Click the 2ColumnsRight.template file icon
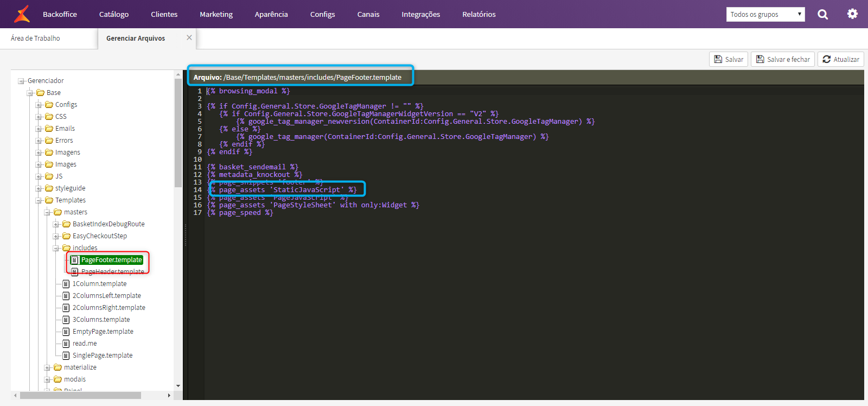 (66, 308)
